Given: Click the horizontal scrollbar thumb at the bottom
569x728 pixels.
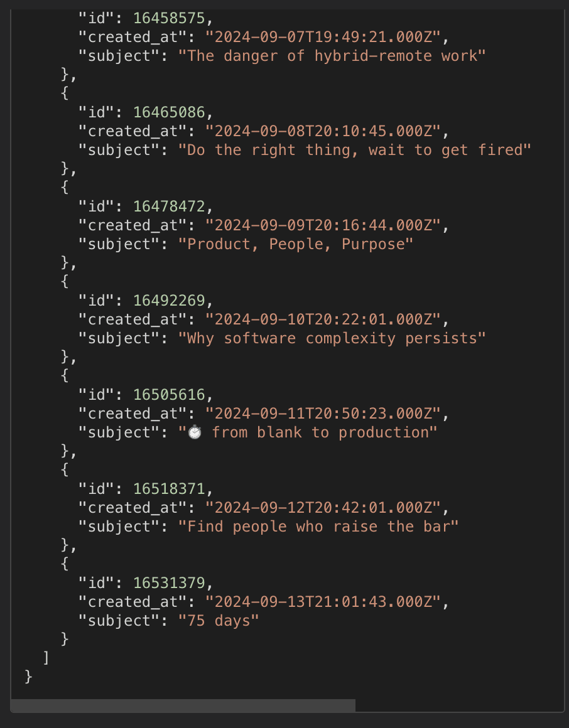Looking at the screenshot, I should 183,705.
